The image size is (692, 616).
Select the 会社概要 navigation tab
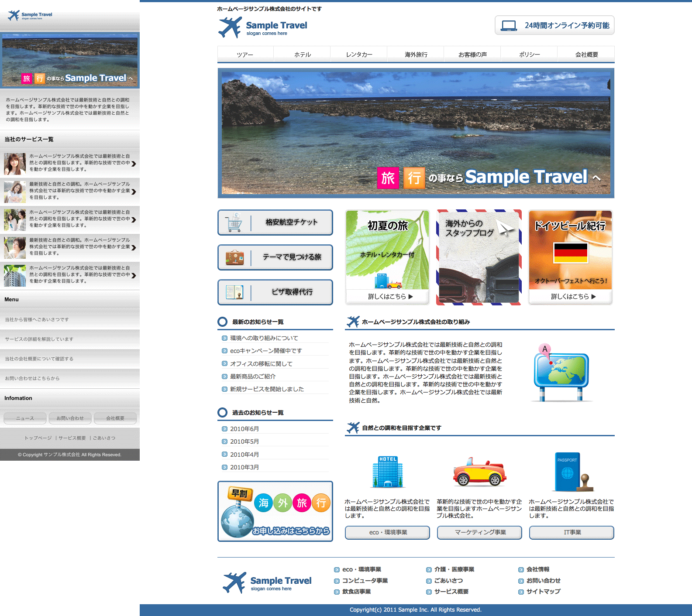point(586,55)
